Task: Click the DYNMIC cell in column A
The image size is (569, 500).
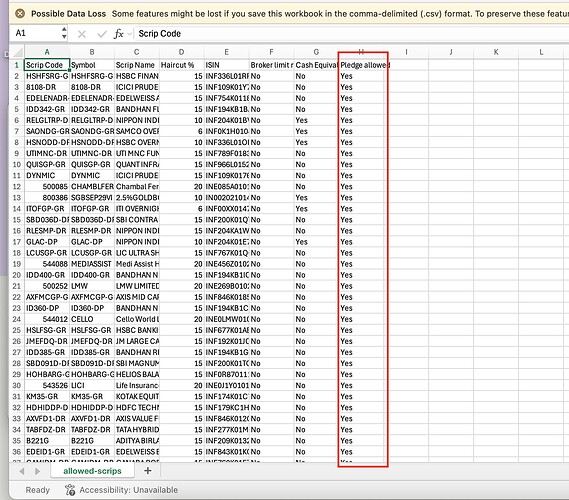Action: [x=47, y=176]
